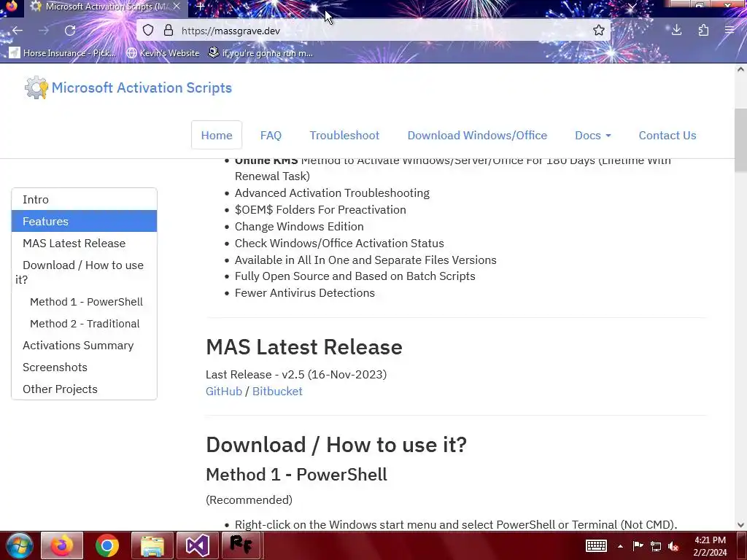Click the page scrollbar down arrow
The image size is (747, 560).
[x=740, y=525]
